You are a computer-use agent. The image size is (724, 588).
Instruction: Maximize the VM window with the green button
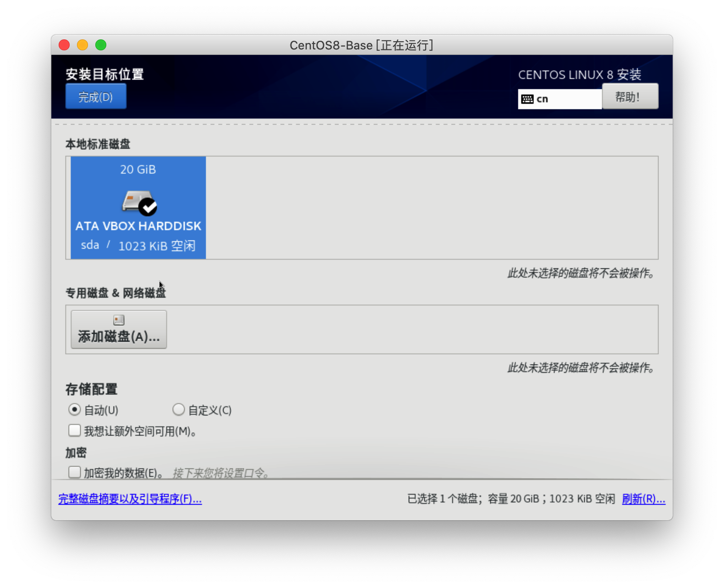coord(101,45)
